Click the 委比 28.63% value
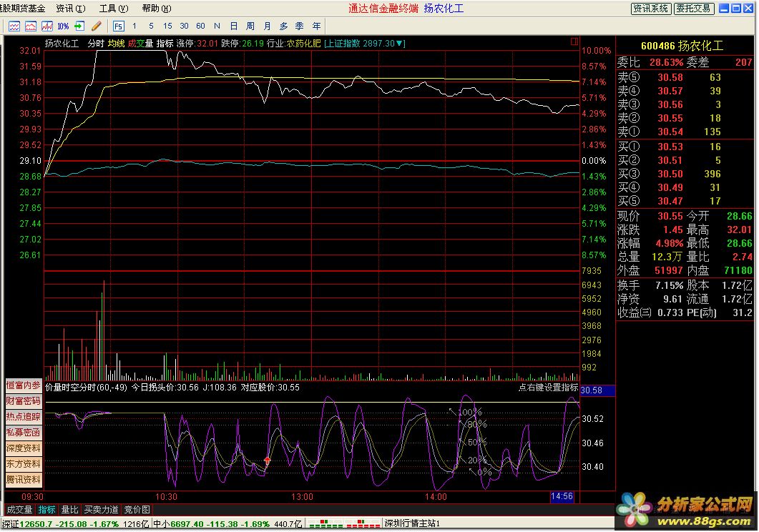Screen dimensions: 759x532 point(666,62)
